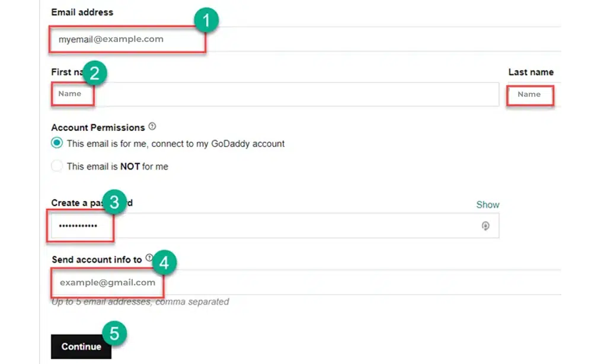607x364 pixels.
Task: Click the numbered badge 1 near the email field
Action: 207,19
